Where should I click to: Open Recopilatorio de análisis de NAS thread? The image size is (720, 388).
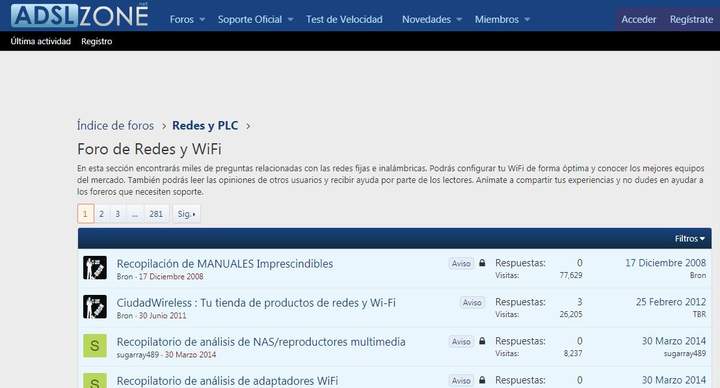pos(261,342)
